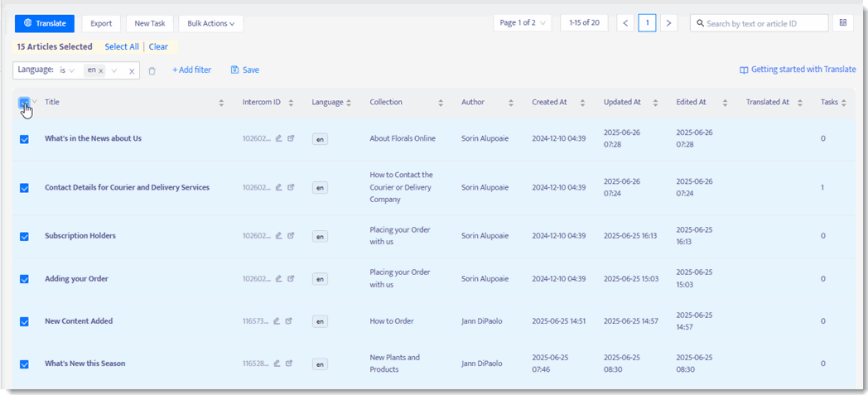Open external link icon for Adding your Order
This screenshot has height=395, width=868.
tap(291, 278)
